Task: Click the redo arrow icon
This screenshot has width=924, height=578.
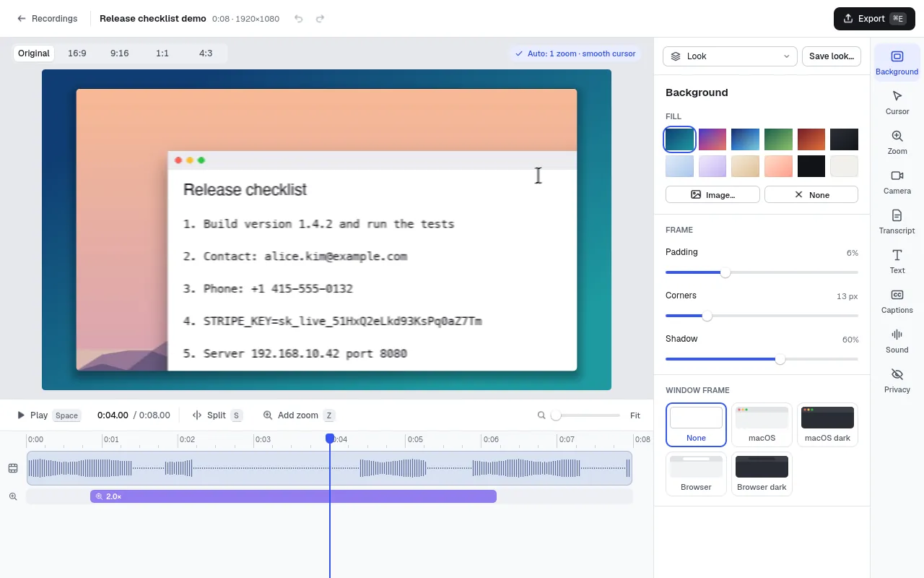Action: (x=320, y=19)
